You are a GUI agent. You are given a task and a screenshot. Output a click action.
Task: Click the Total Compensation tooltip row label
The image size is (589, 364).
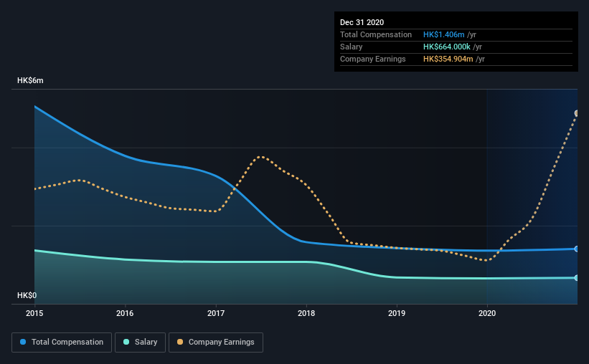click(376, 34)
